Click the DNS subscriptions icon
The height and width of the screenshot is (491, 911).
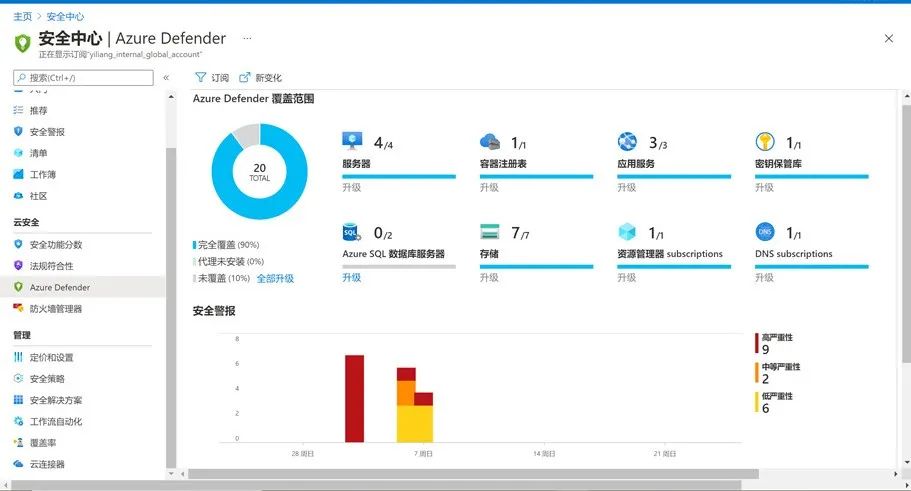click(x=765, y=232)
